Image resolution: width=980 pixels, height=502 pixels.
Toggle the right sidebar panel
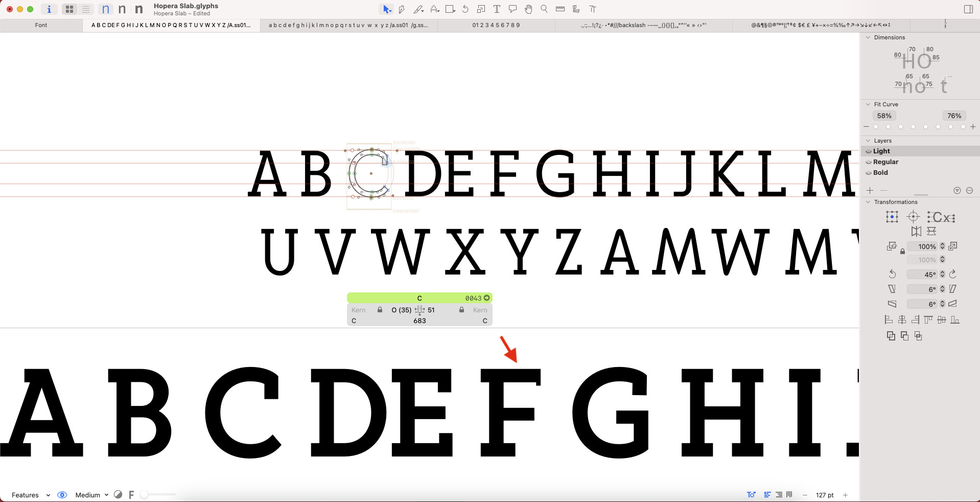[x=968, y=9]
